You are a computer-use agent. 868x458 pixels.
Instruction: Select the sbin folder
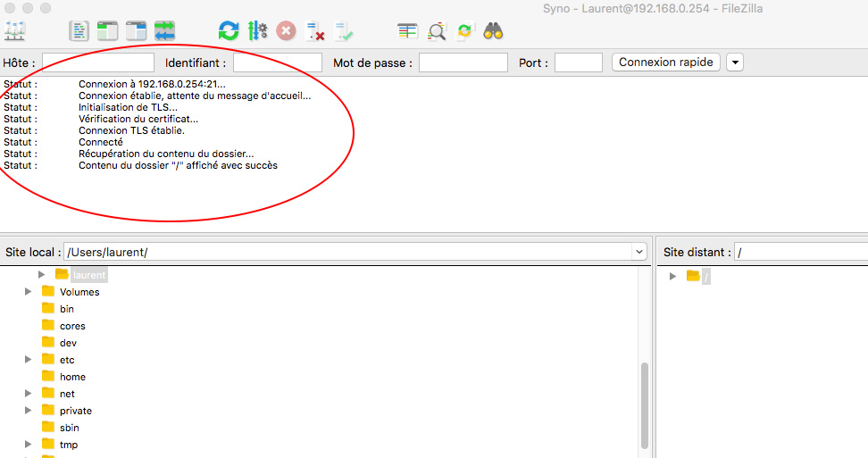69,429
